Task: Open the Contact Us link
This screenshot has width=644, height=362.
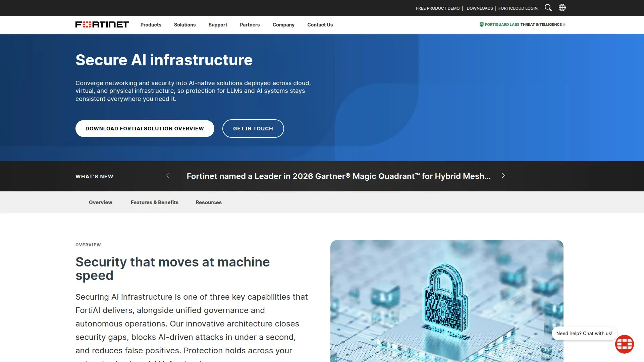Action: (320, 25)
